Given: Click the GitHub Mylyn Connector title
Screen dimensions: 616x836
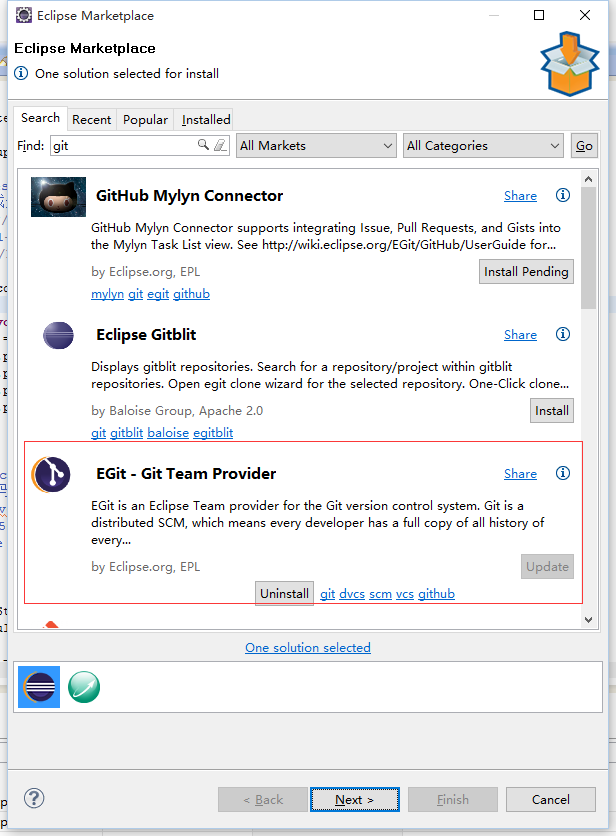Looking at the screenshot, I should tap(189, 196).
